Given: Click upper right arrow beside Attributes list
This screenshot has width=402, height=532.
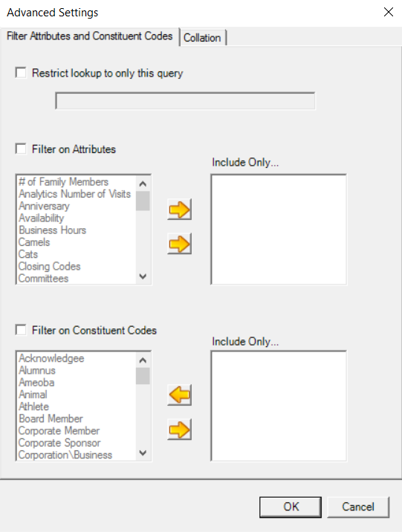Looking at the screenshot, I should [x=180, y=210].
